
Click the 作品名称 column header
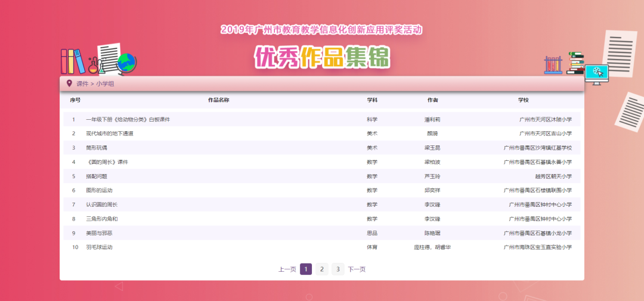pos(218,100)
